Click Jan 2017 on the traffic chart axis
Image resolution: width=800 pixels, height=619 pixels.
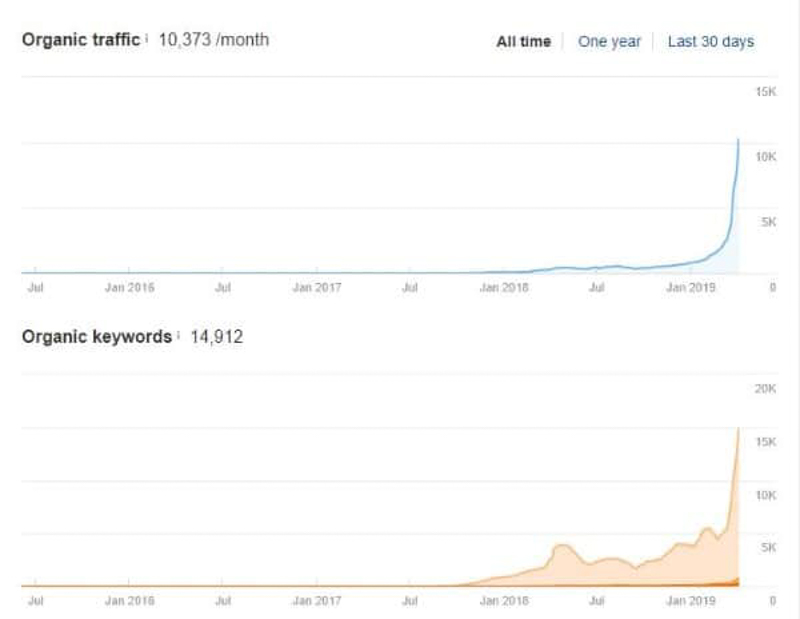point(316,288)
